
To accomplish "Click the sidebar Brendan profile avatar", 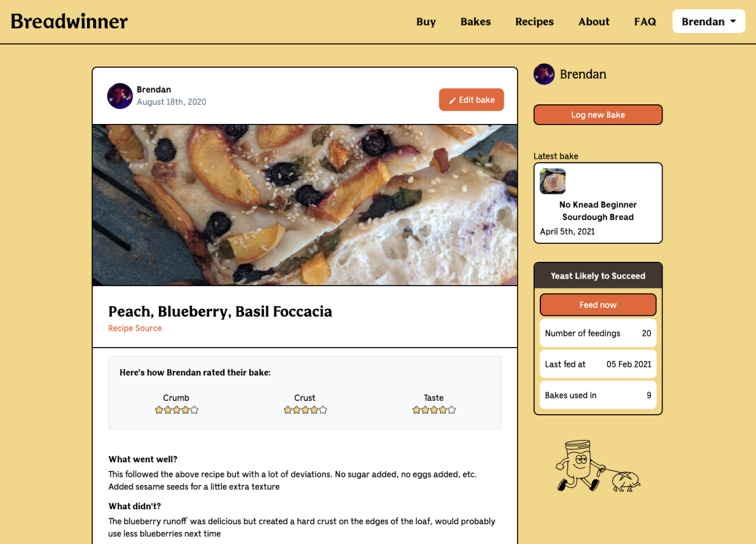I will (544, 74).
